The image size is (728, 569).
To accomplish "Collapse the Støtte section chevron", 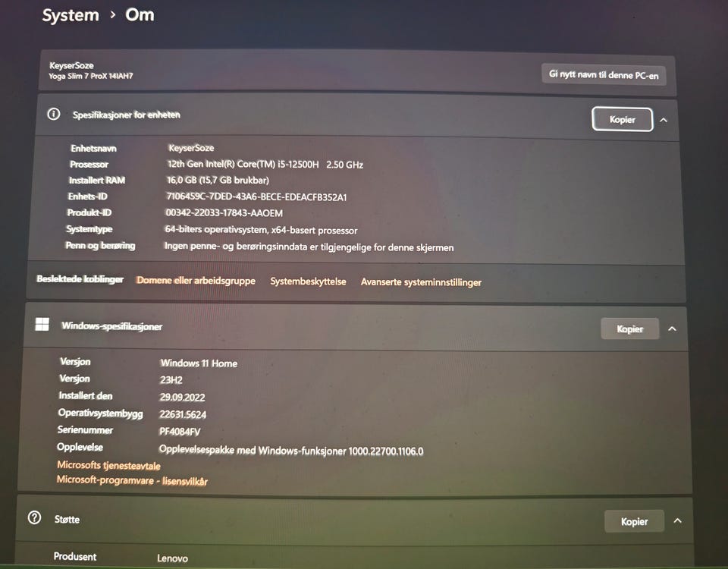I will [678, 520].
